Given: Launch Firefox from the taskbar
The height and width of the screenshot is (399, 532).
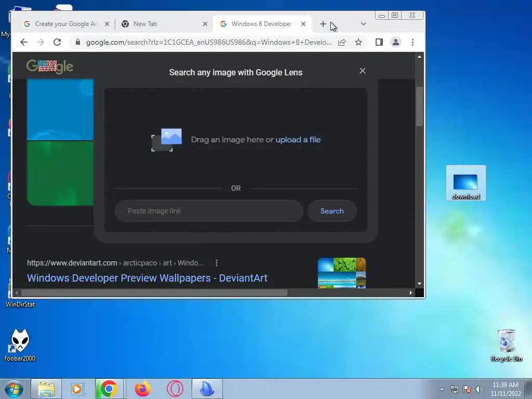Looking at the screenshot, I should [142, 389].
